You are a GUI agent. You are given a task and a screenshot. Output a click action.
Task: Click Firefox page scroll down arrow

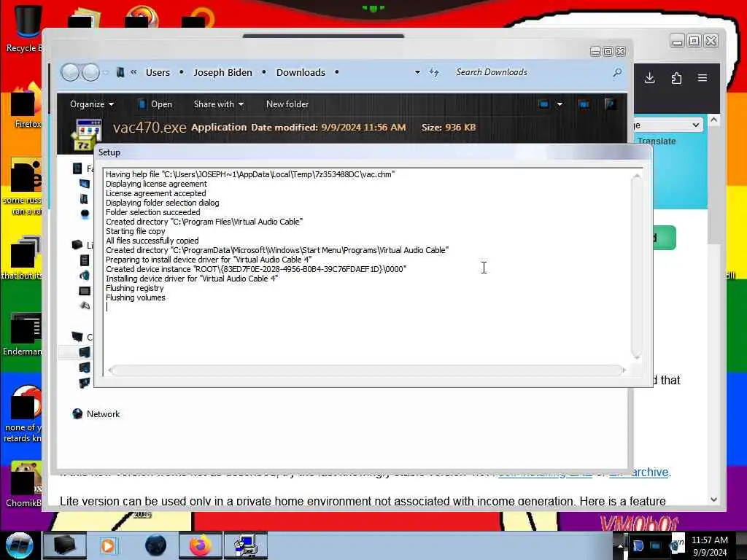point(713,499)
